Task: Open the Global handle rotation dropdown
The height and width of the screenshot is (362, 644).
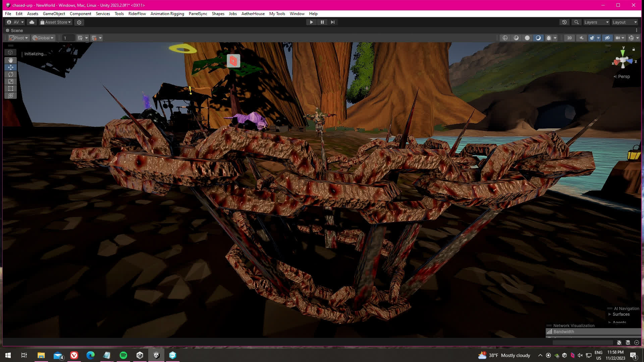Action: click(43, 38)
